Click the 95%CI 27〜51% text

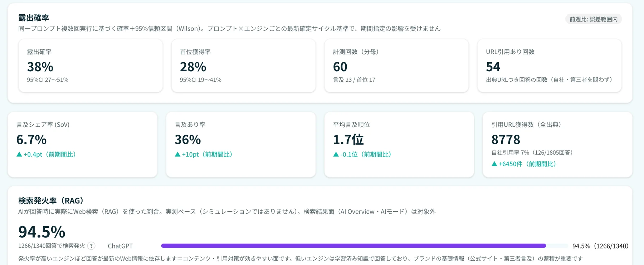[48, 80]
